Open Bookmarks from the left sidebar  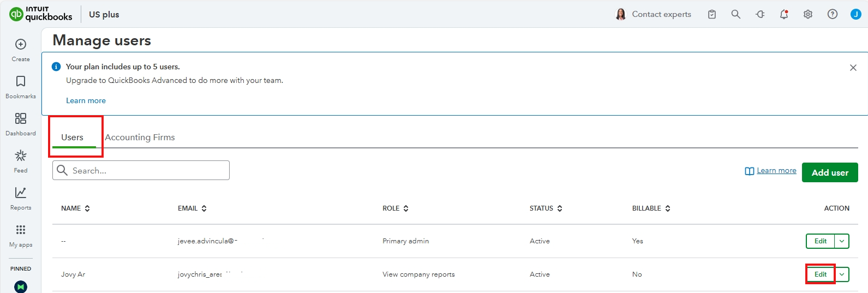click(21, 82)
